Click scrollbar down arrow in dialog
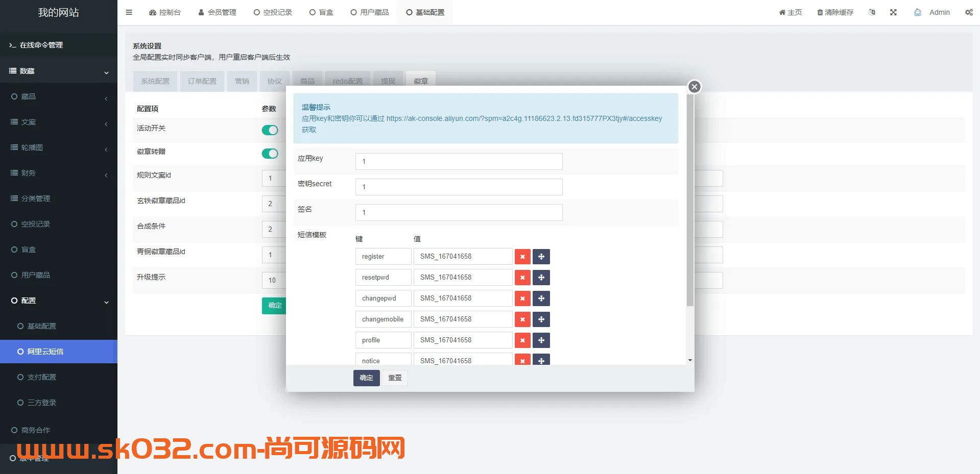Image resolution: width=980 pixels, height=474 pixels. (690, 360)
